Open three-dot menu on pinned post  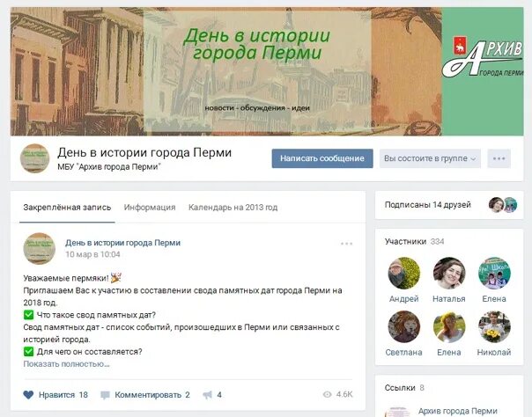tap(346, 244)
